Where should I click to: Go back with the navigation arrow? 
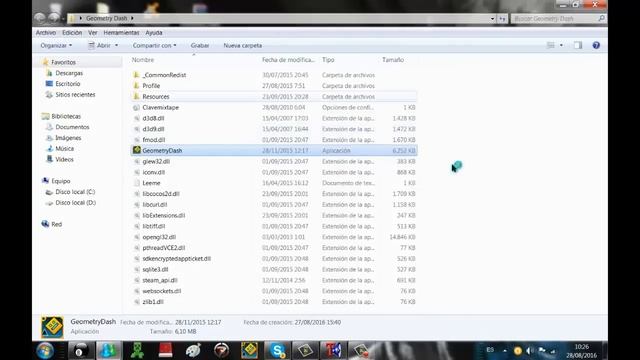40,18
